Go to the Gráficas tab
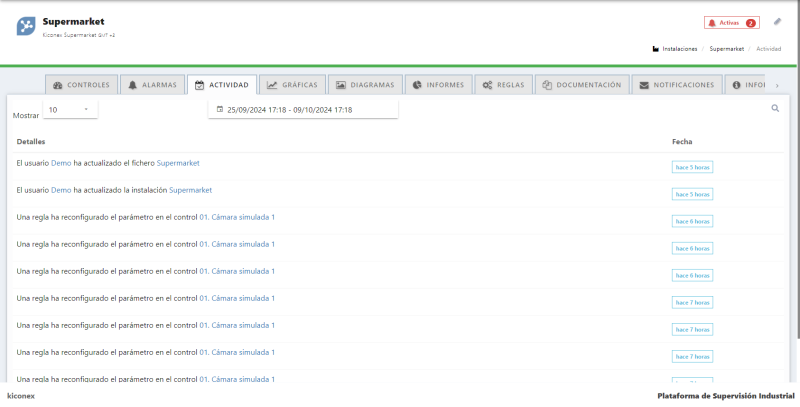 [292, 85]
